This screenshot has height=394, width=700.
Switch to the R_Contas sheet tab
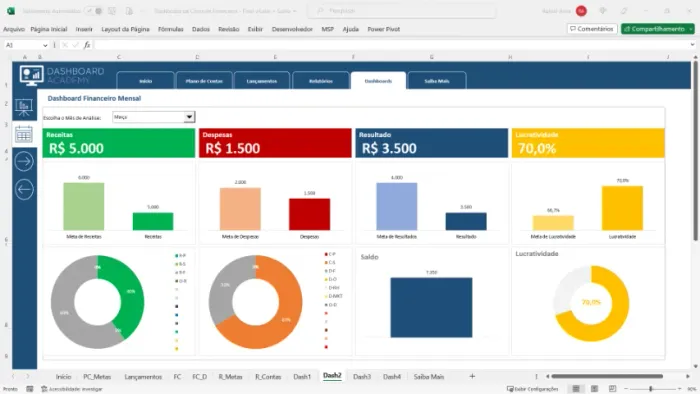[x=268, y=377]
